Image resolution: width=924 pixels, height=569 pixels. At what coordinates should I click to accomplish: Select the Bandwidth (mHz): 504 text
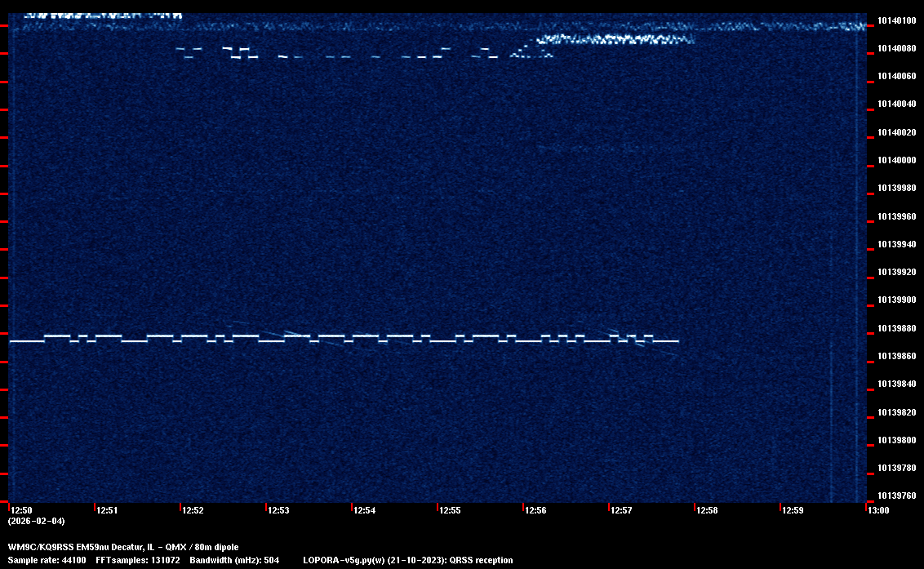[234, 560]
